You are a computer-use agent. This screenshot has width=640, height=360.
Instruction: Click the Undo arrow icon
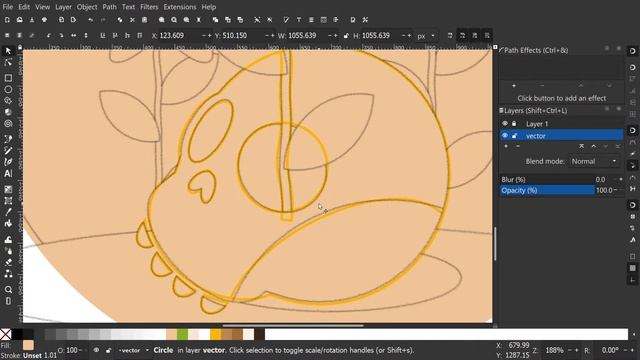point(90,20)
